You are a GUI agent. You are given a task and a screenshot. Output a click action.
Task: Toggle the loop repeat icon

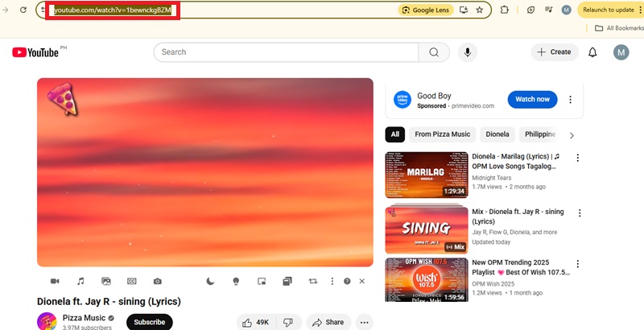point(313,281)
